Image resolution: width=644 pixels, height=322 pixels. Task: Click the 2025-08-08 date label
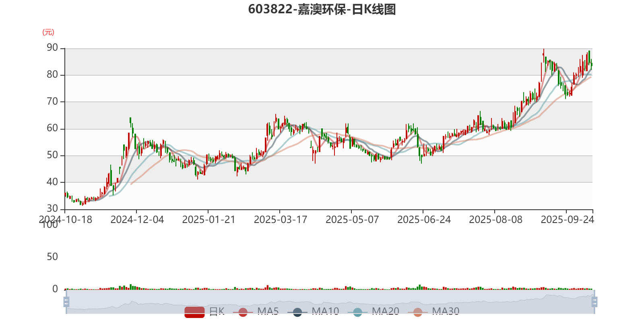(495, 220)
